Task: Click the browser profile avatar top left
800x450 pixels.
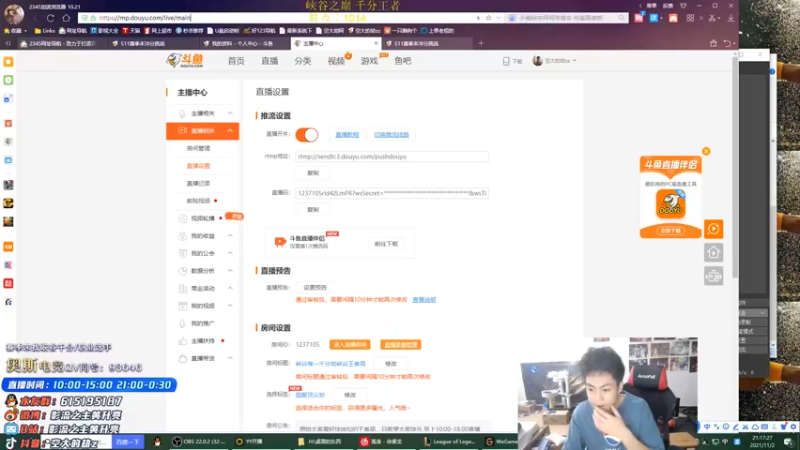Action: 14,14
